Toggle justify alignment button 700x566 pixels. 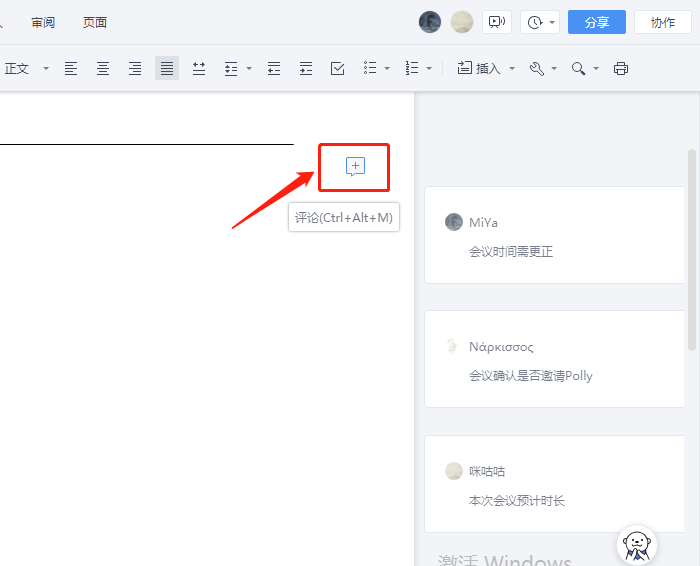click(x=167, y=68)
